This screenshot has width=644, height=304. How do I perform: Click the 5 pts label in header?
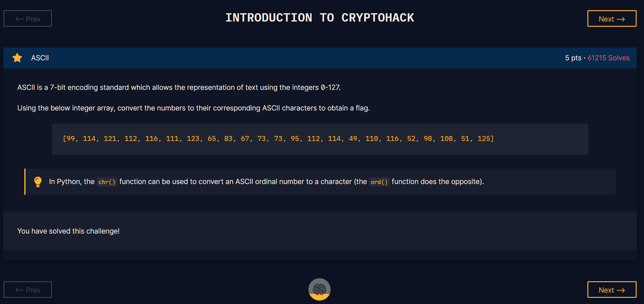click(x=573, y=58)
